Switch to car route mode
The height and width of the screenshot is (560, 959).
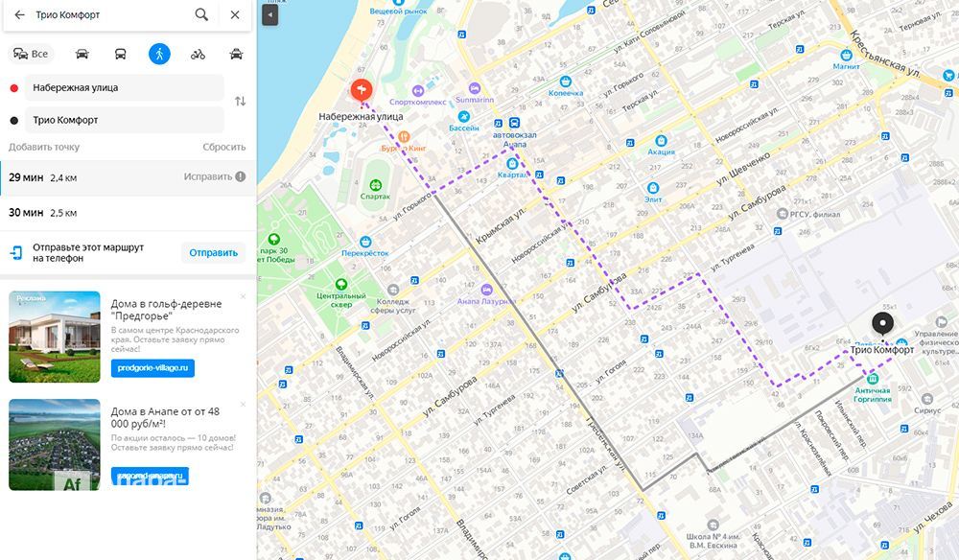tap(82, 54)
